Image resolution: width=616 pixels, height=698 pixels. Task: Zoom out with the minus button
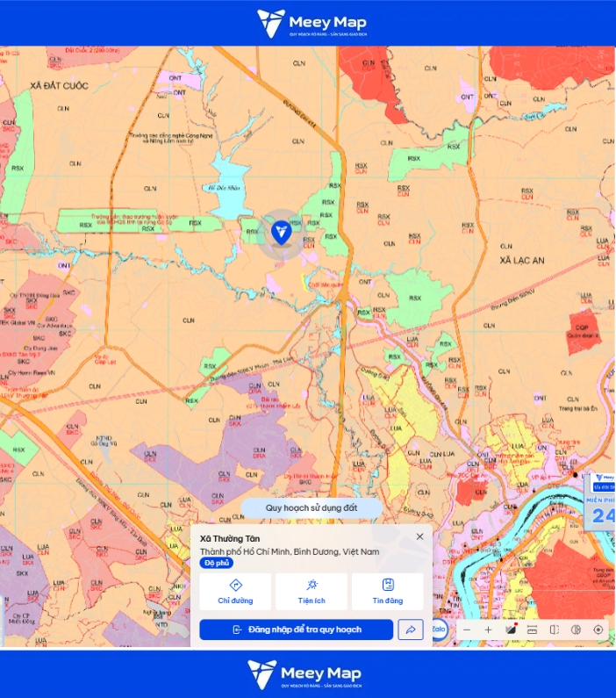click(467, 630)
